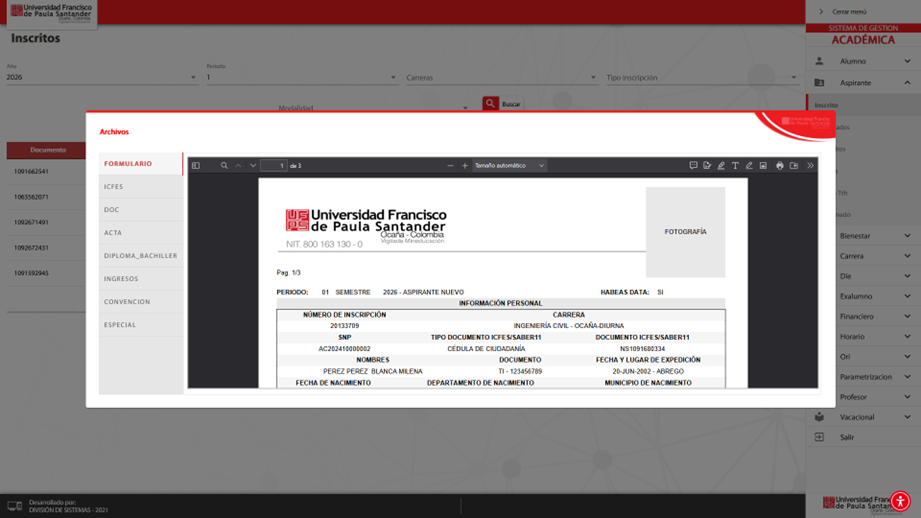Click the Buscar search button
The width and height of the screenshot is (921, 518).
503,104
